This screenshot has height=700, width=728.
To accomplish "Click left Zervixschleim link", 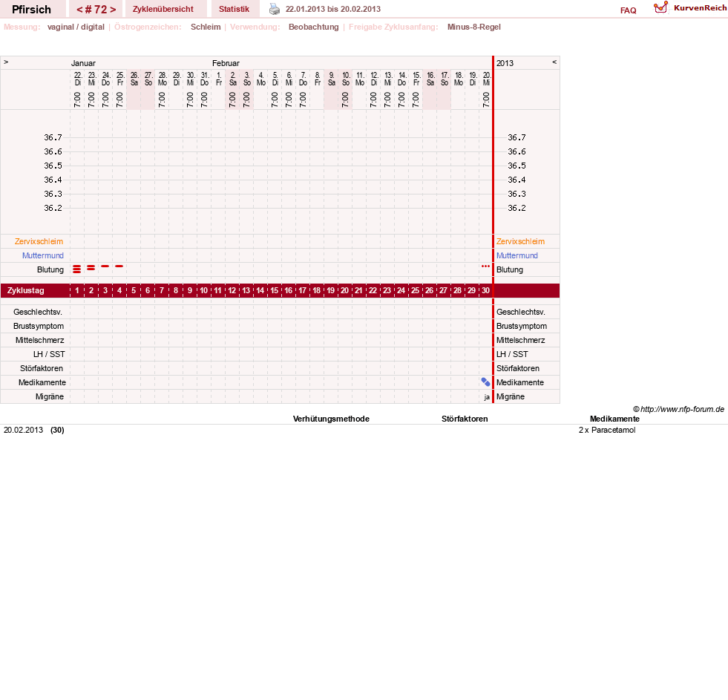I will click(x=39, y=241).
